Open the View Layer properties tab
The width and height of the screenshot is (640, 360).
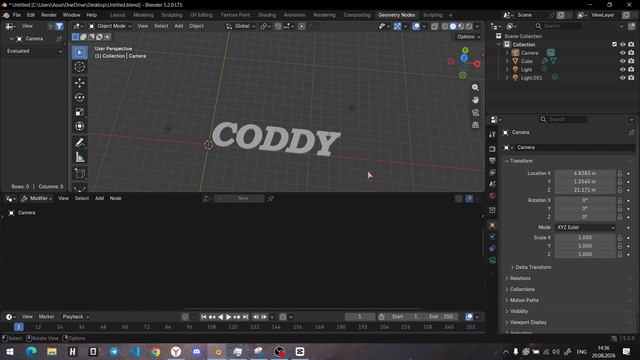492,172
